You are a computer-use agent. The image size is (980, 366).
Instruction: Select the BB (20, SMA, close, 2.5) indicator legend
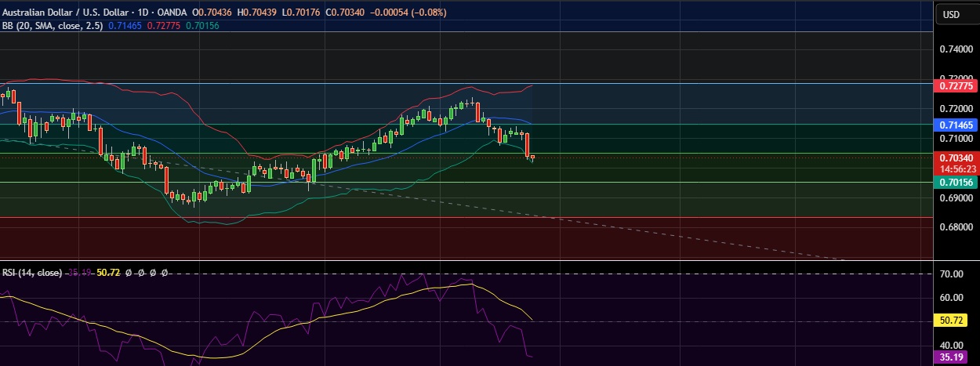point(51,26)
